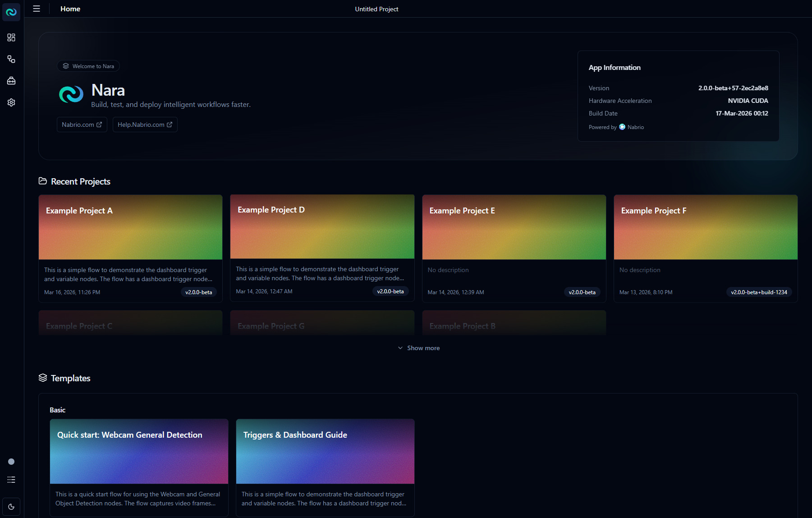Click the Nara logo in the sidebar

click(x=11, y=12)
